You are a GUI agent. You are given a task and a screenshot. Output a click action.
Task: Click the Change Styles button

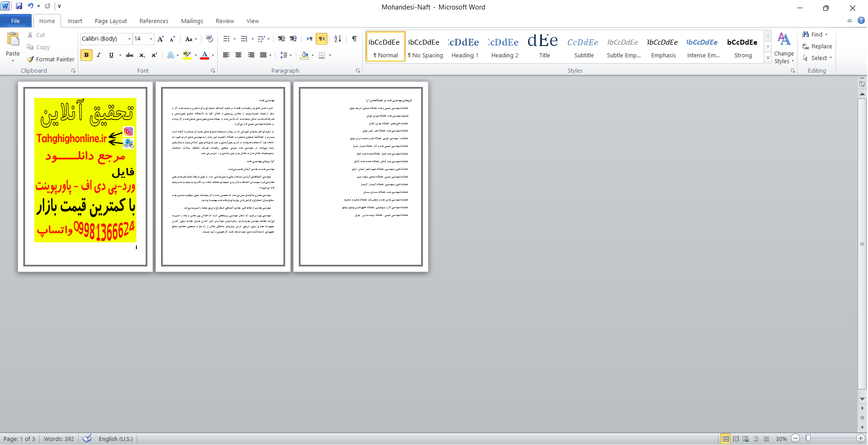784,48
